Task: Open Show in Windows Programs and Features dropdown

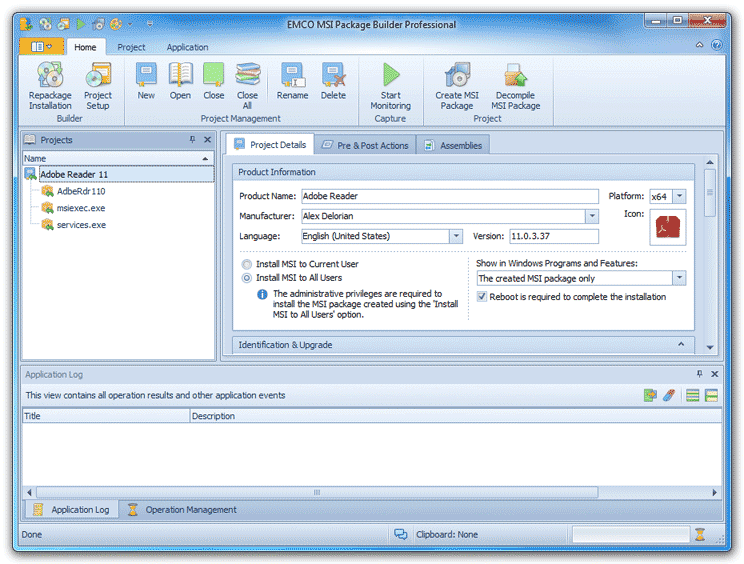Action: pyautogui.click(x=679, y=278)
